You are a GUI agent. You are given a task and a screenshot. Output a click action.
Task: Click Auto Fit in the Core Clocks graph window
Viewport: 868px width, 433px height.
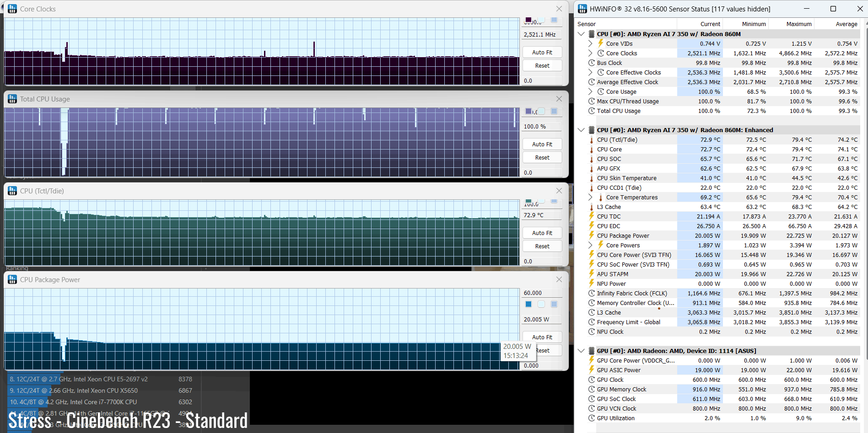click(542, 52)
